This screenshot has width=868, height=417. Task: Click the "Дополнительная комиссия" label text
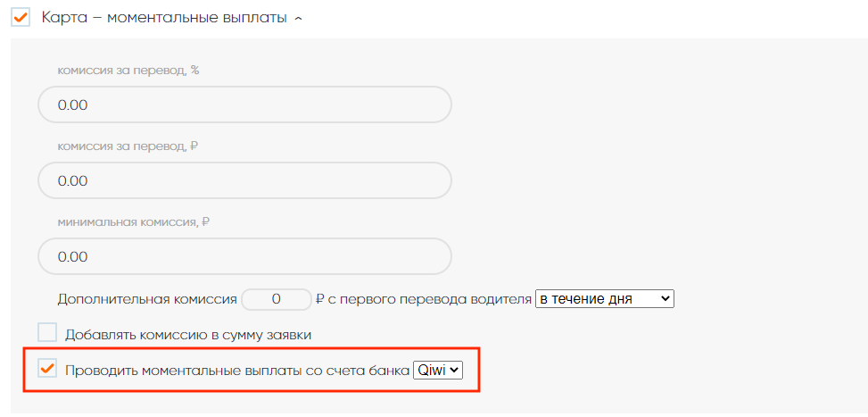(x=147, y=299)
